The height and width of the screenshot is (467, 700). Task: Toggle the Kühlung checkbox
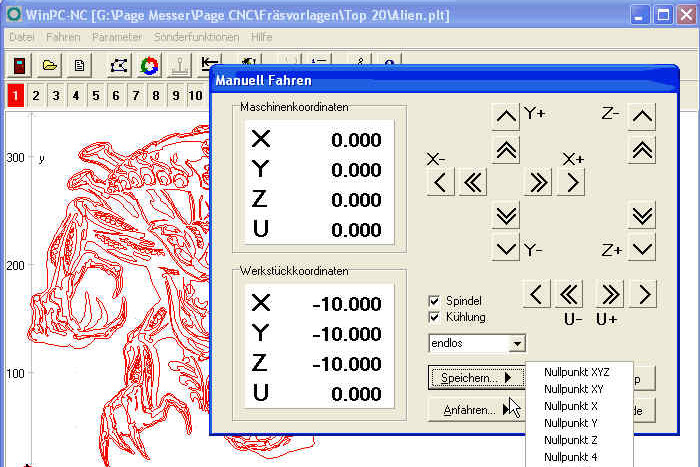point(434,317)
